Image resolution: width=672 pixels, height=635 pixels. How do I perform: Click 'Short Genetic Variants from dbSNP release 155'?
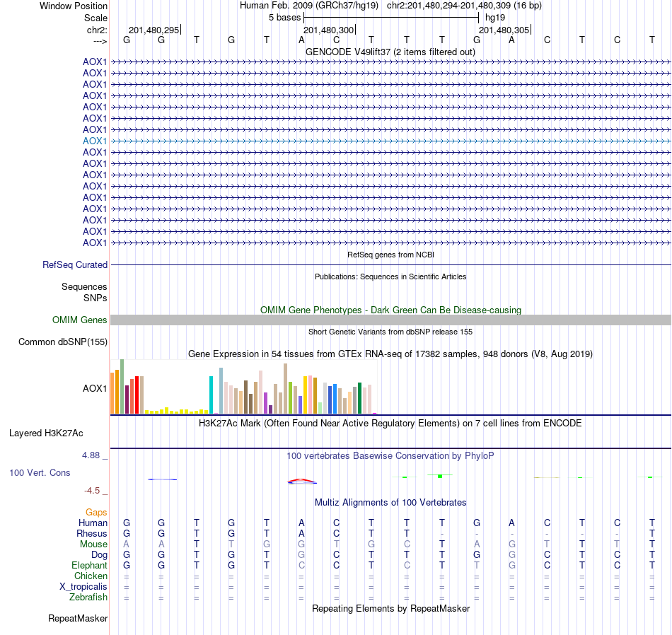pyautogui.click(x=390, y=332)
